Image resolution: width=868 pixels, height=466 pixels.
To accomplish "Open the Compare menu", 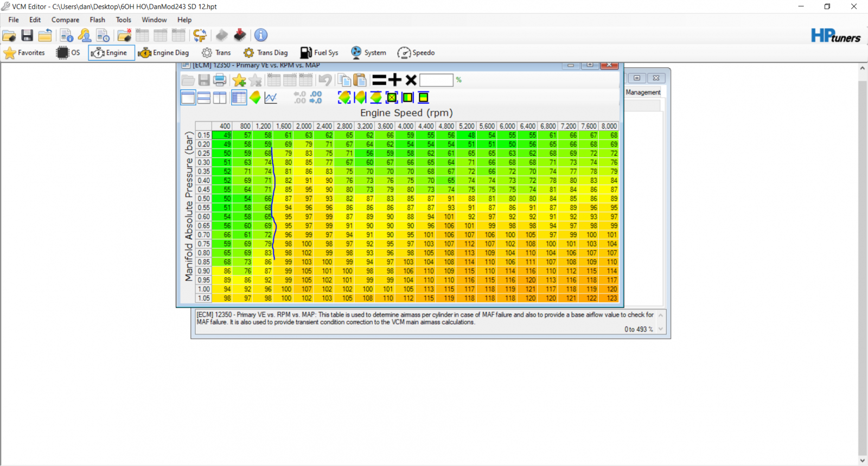I will coord(65,20).
